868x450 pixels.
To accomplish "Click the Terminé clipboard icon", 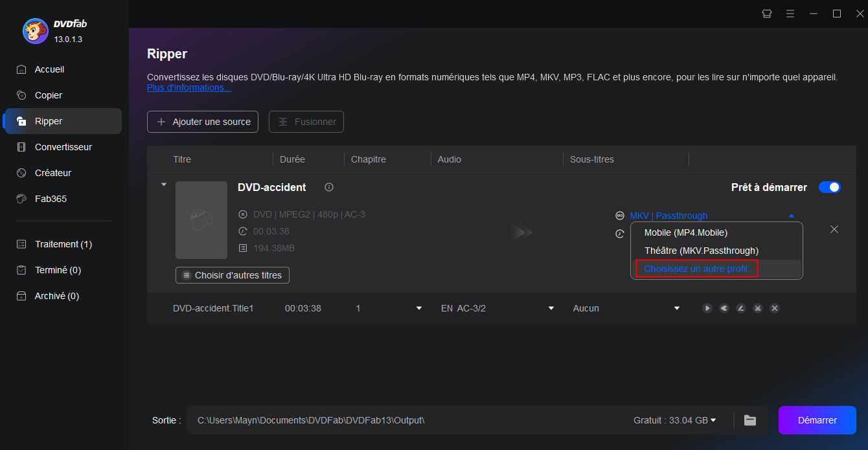I will [21, 270].
